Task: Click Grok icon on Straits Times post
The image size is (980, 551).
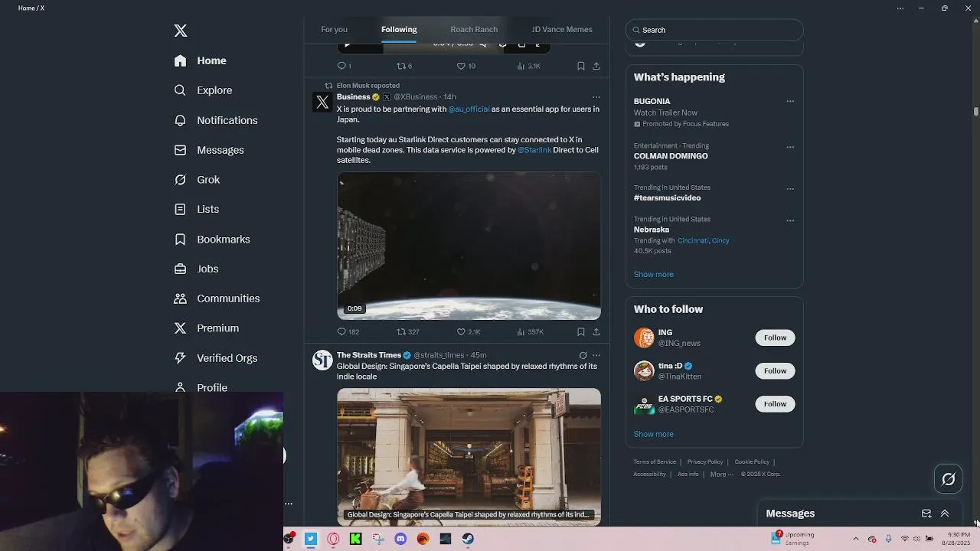Action: coord(583,355)
